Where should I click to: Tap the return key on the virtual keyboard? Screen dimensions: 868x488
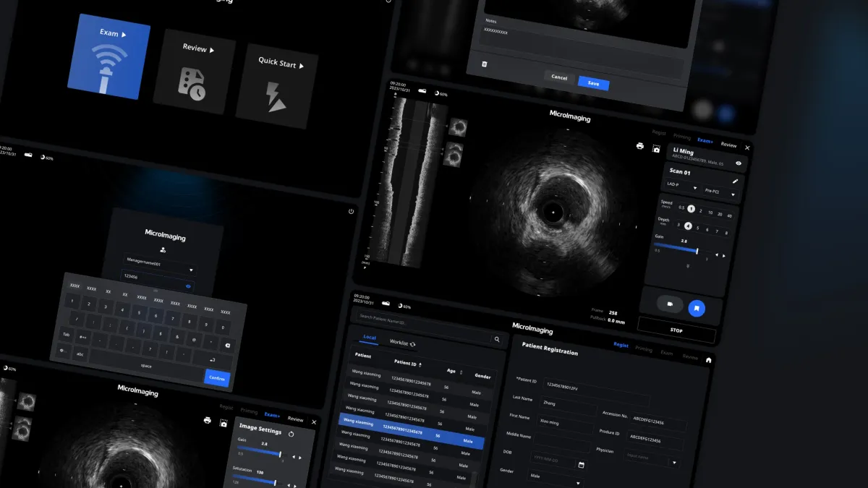(x=211, y=359)
